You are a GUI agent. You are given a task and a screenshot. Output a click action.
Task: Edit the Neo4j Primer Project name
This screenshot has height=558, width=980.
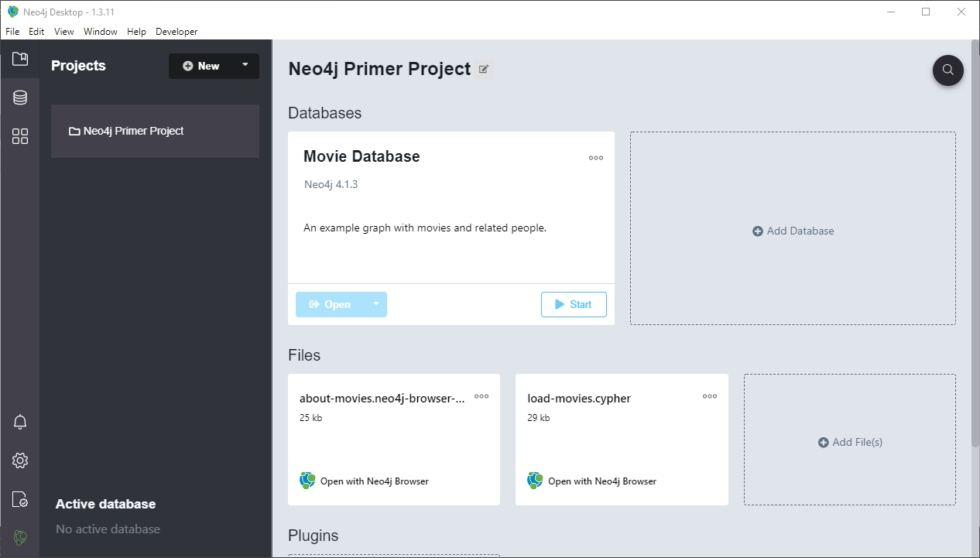[x=484, y=69]
